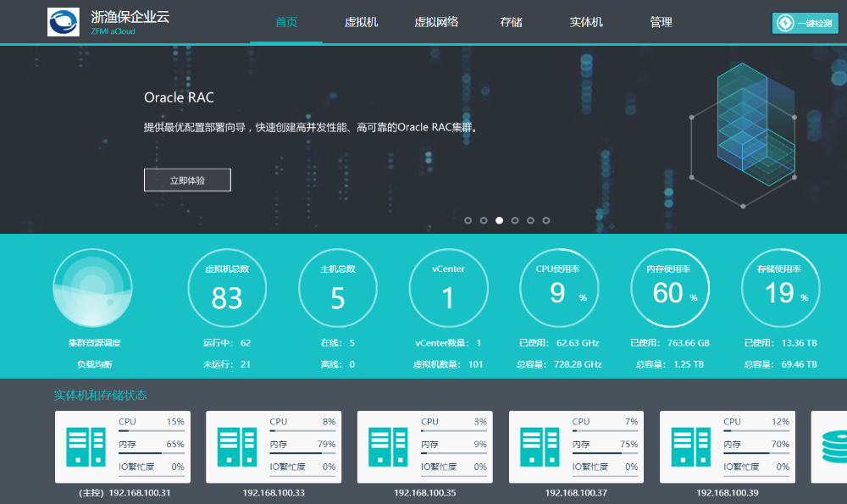Screen dimensions: 847x504
Task: Click the 在线: 5 text
Action: pyautogui.click(x=338, y=343)
